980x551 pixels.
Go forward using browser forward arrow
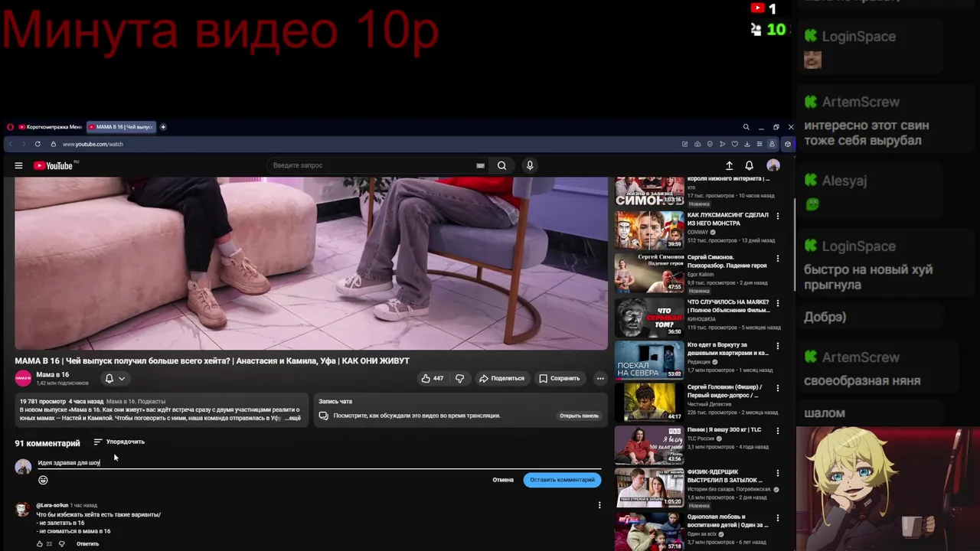(24, 144)
